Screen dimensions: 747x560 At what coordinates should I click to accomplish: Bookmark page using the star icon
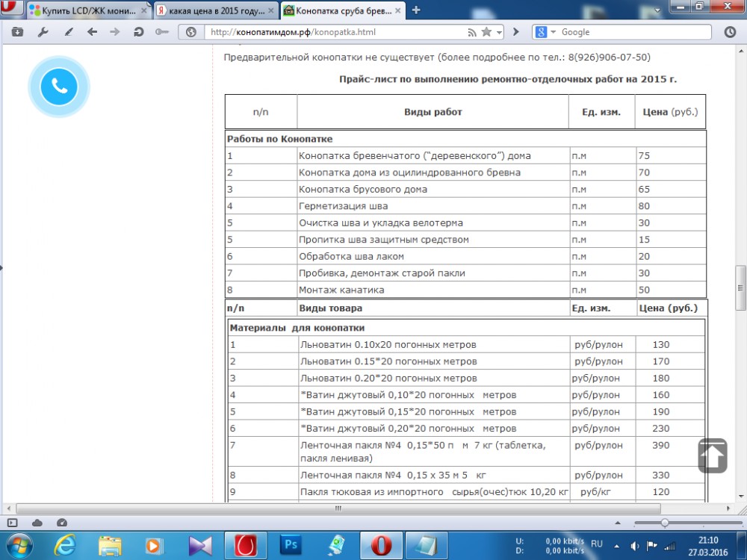point(486,32)
